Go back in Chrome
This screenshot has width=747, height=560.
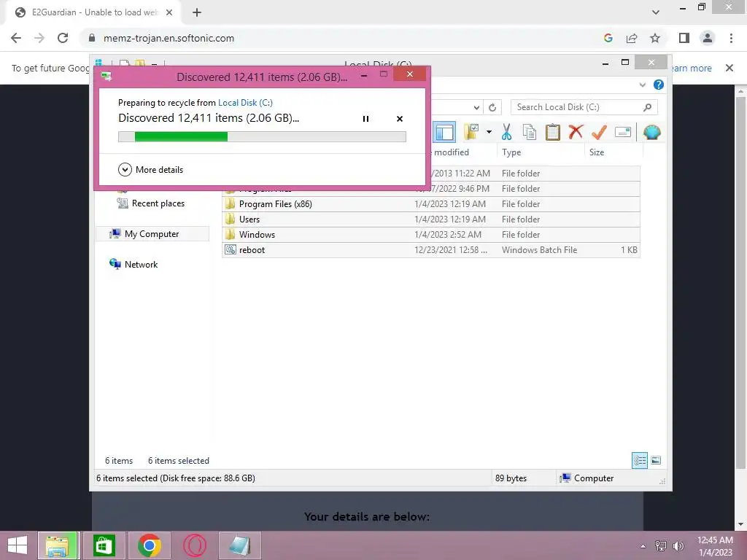(x=16, y=38)
